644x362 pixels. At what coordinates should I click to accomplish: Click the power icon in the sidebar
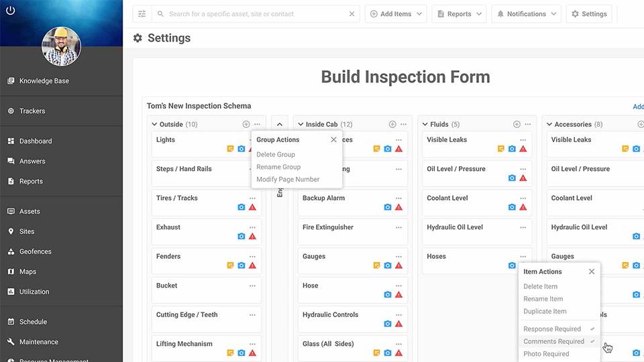(10, 11)
